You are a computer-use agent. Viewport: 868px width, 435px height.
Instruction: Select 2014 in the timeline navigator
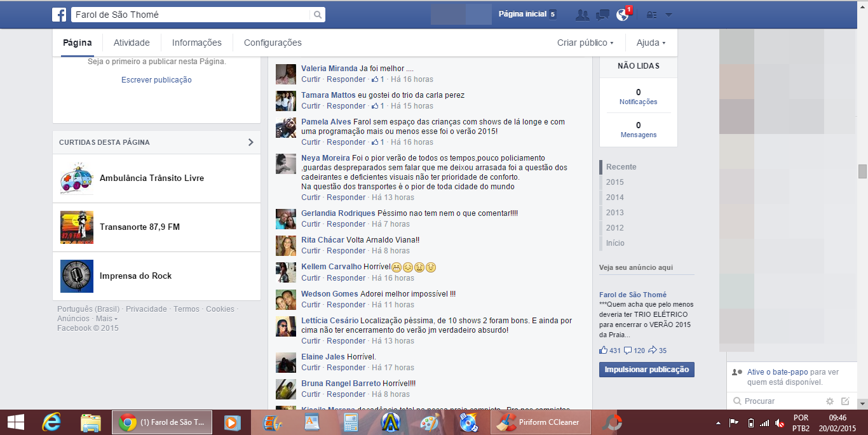tap(615, 197)
